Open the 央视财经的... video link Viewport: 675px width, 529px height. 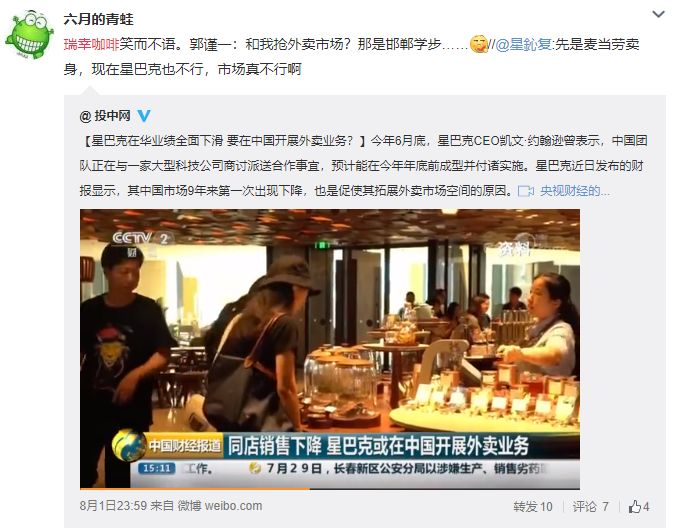575,191
